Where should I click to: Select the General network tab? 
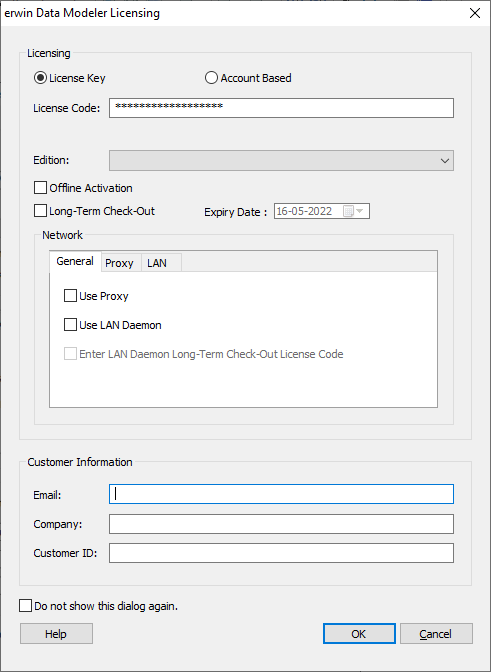point(75,261)
